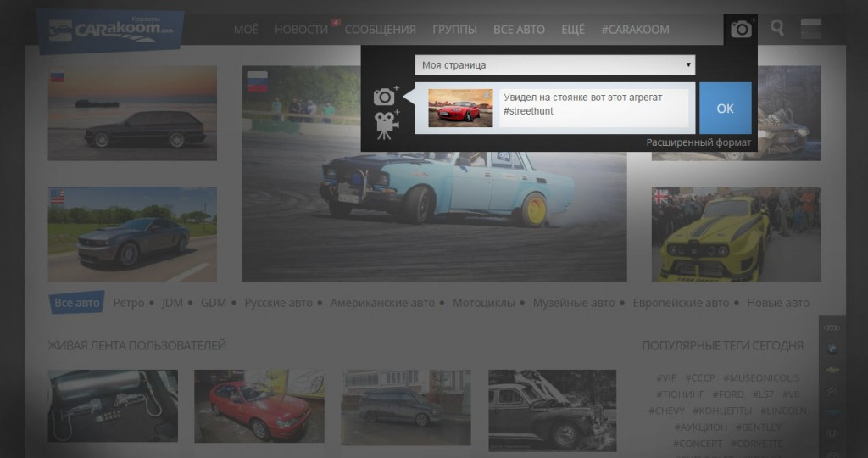Submit post with OK button
Image resolution: width=868 pixels, height=458 pixels.
point(726,108)
